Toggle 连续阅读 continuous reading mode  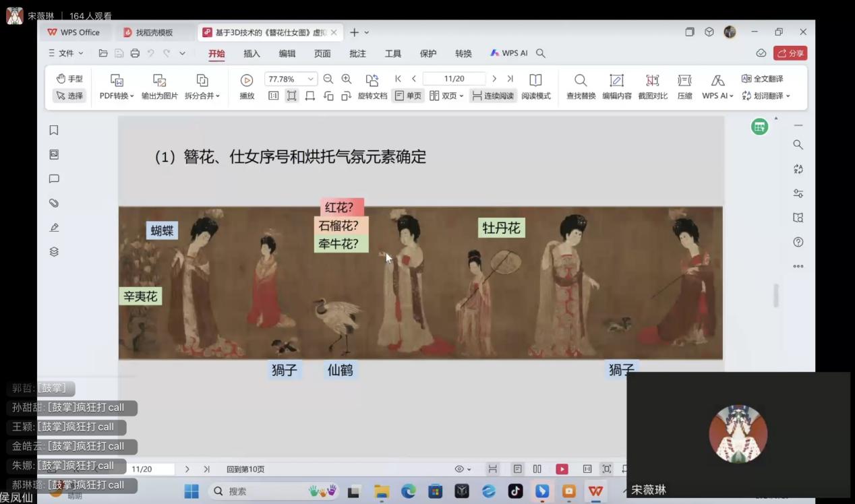(x=492, y=96)
